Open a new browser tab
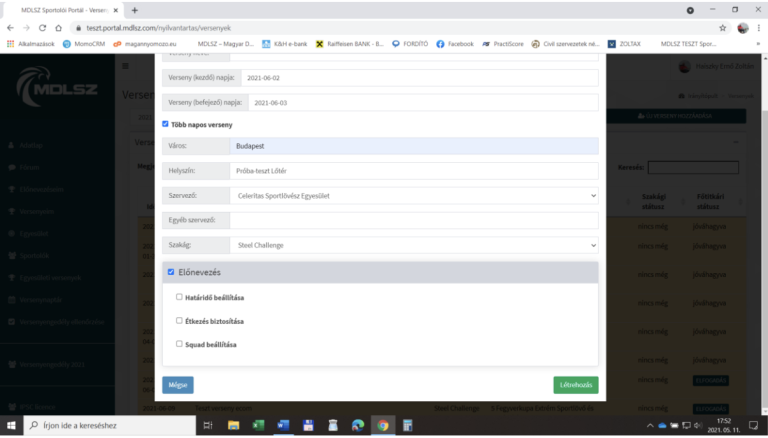Viewport: 768px width, 438px height. tap(135, 9)
